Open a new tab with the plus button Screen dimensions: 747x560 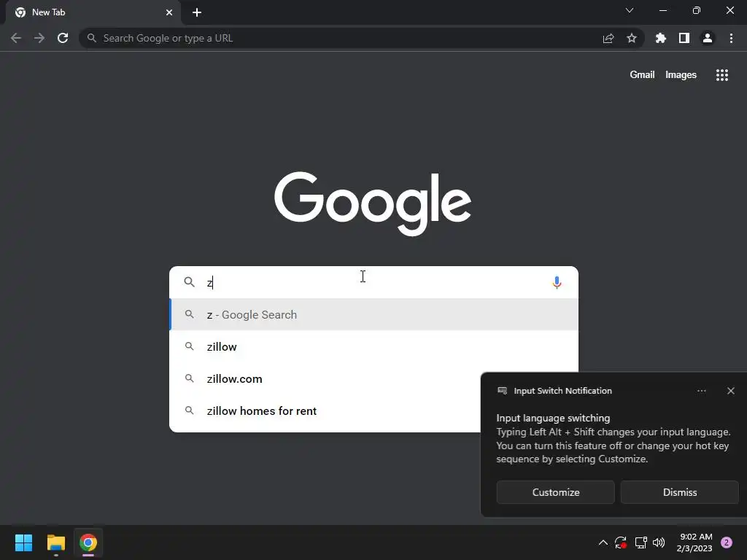point(197,12)
